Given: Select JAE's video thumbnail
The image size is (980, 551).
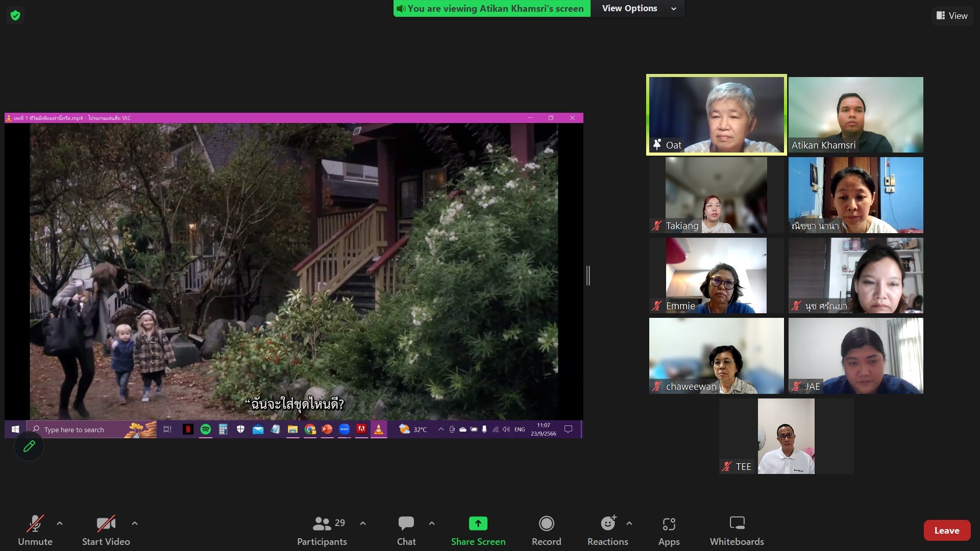Looking at the screenshot, I should [x=856, y=356].
